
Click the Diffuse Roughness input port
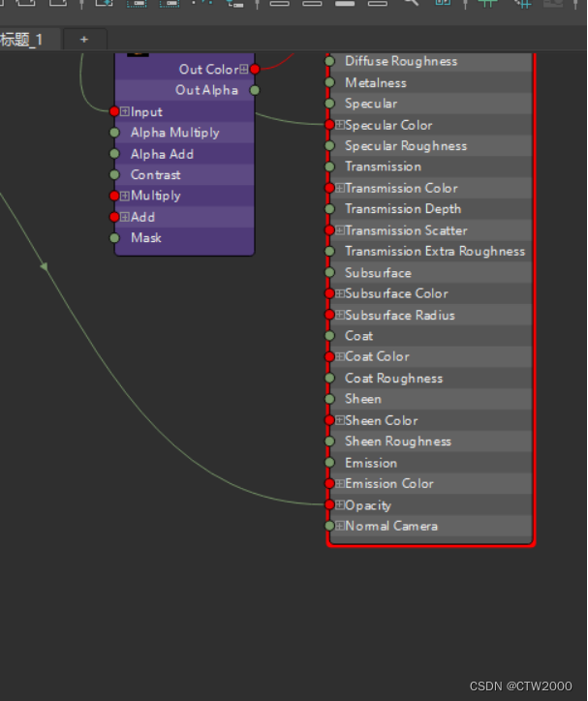click(x=330, y=61)
